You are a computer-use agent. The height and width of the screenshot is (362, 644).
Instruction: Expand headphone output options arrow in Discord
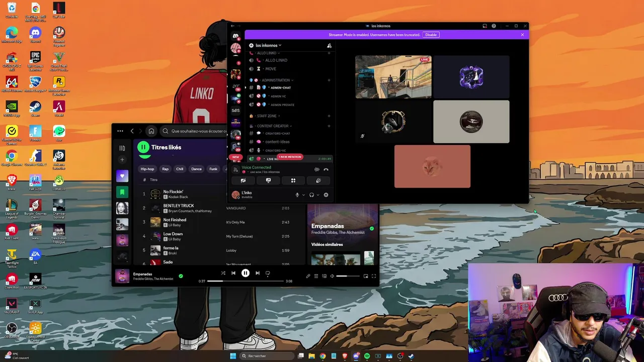pos(317,195)
